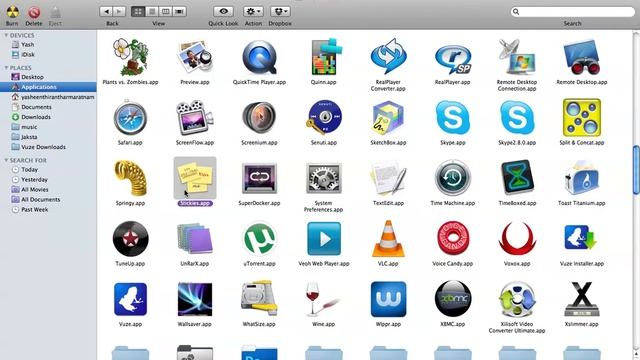Select the SketchBox.app icon
Image resolution: width=640 pixels, height=360 pixels.
pos(388,118)
